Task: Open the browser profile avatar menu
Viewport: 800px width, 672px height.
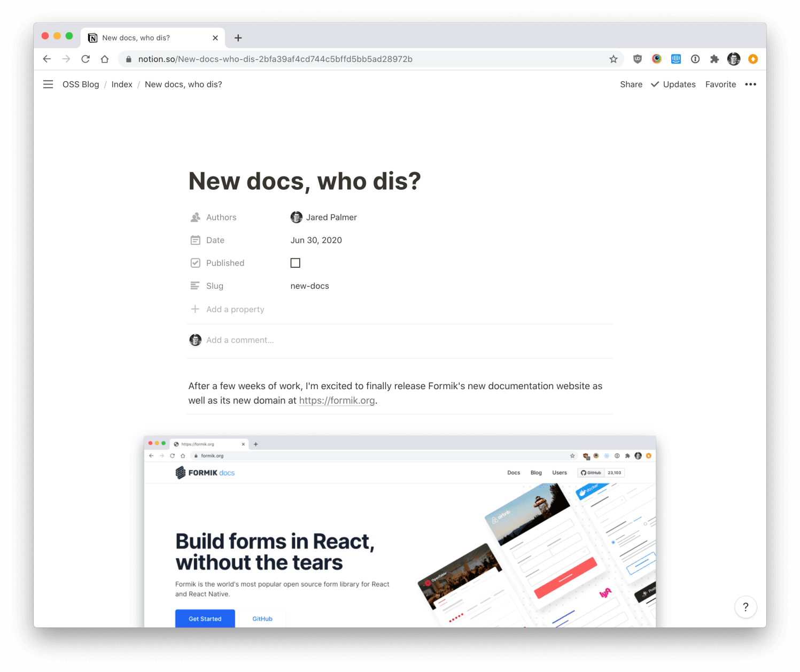Action: [733, 59]
